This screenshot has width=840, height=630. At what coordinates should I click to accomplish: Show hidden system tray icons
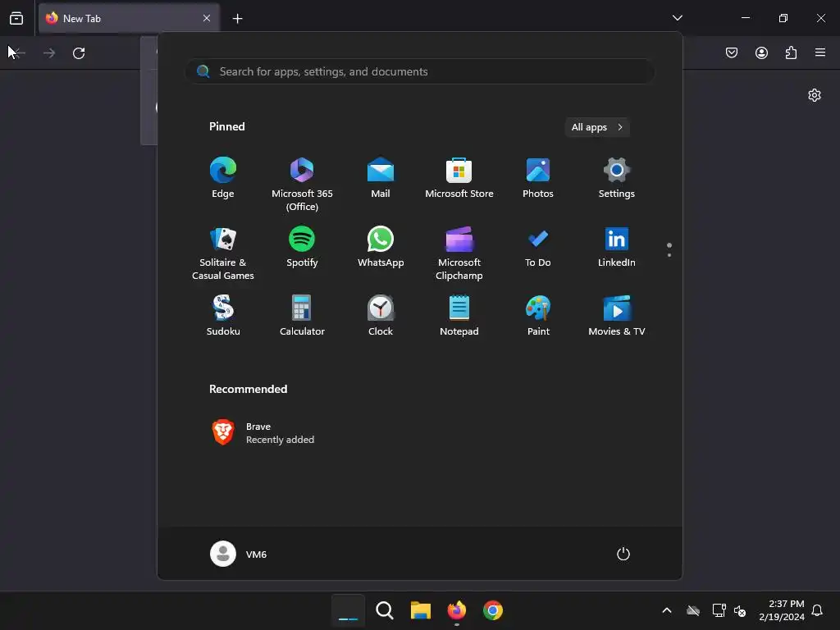667,610
